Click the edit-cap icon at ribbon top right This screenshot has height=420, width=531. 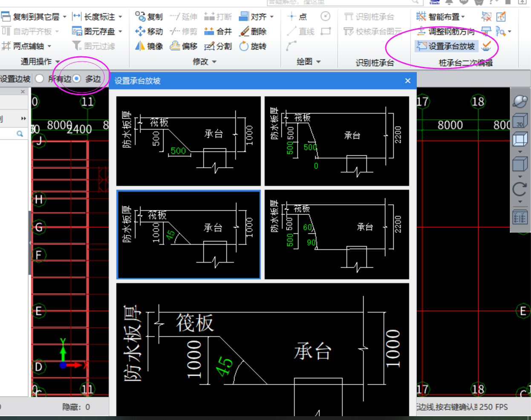click(x=501, y=17)
